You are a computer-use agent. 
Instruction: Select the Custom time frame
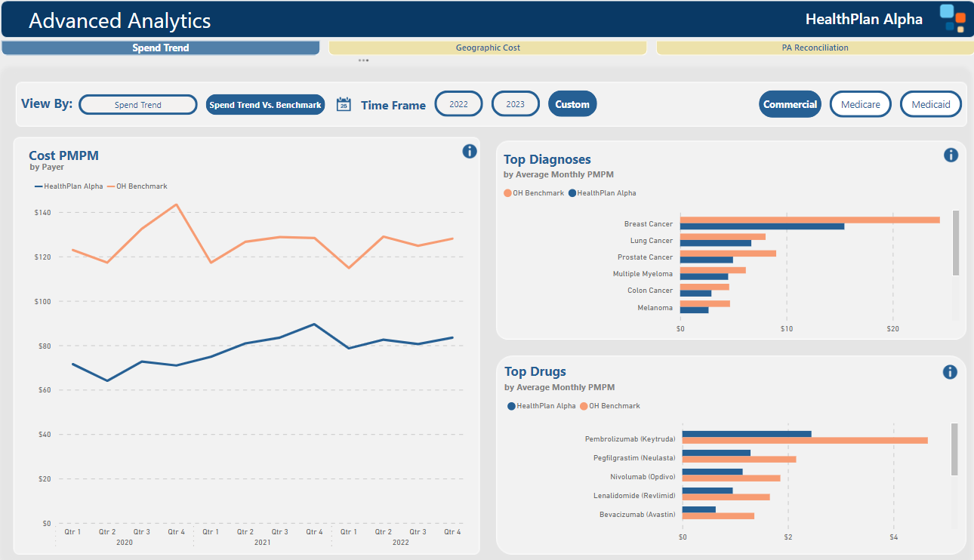pos(572,104)
